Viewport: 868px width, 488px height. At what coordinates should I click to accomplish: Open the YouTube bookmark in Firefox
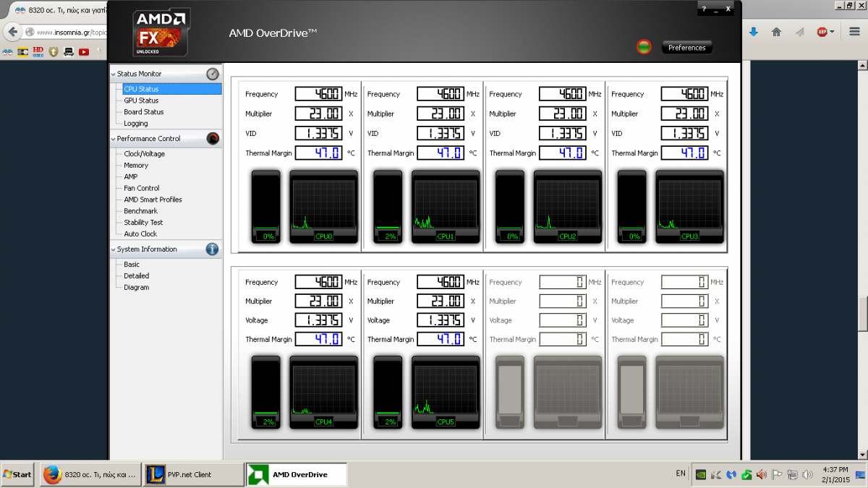pyautogui.click(x=85, y=52)
